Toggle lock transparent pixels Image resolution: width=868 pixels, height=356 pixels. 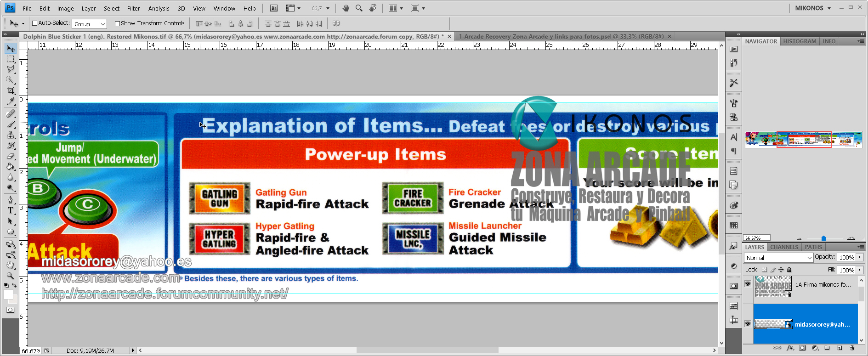(764, 270)
